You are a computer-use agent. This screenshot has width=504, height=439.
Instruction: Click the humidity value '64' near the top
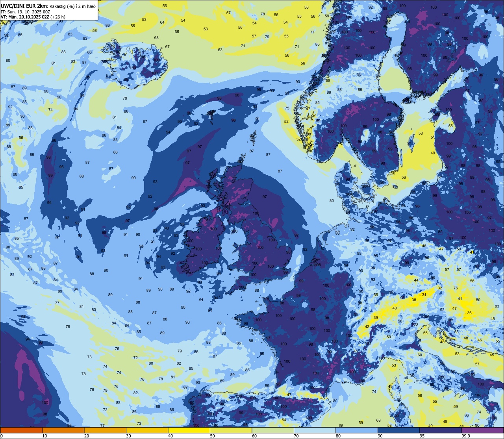point(162,22)
